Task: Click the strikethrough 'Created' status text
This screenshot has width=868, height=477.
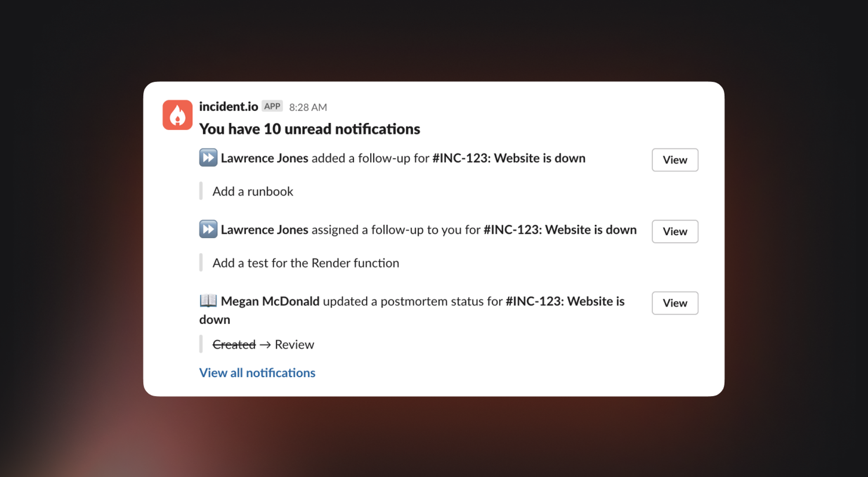Action: 234,345
